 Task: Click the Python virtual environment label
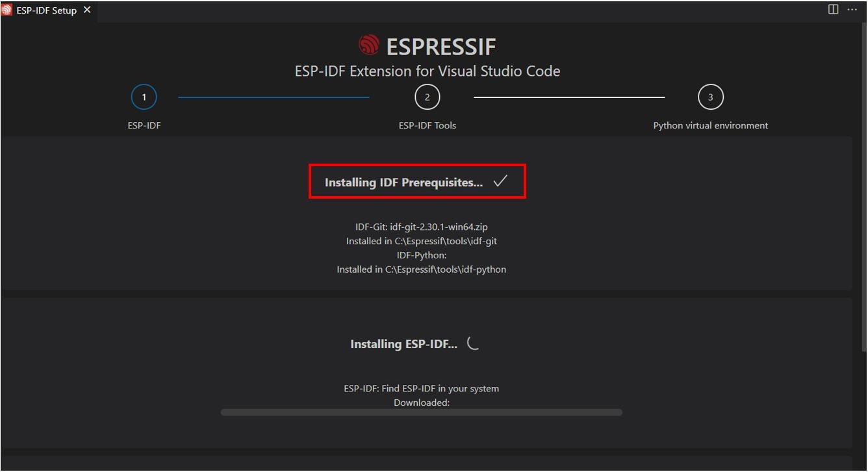(x=710, y=125)
